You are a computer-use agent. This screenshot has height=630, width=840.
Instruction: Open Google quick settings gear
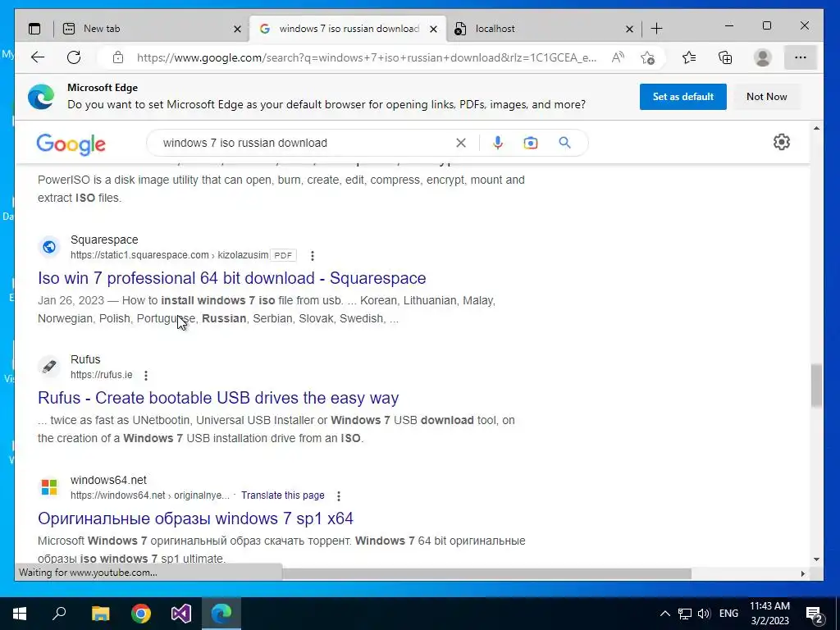[x=782, y=142]
